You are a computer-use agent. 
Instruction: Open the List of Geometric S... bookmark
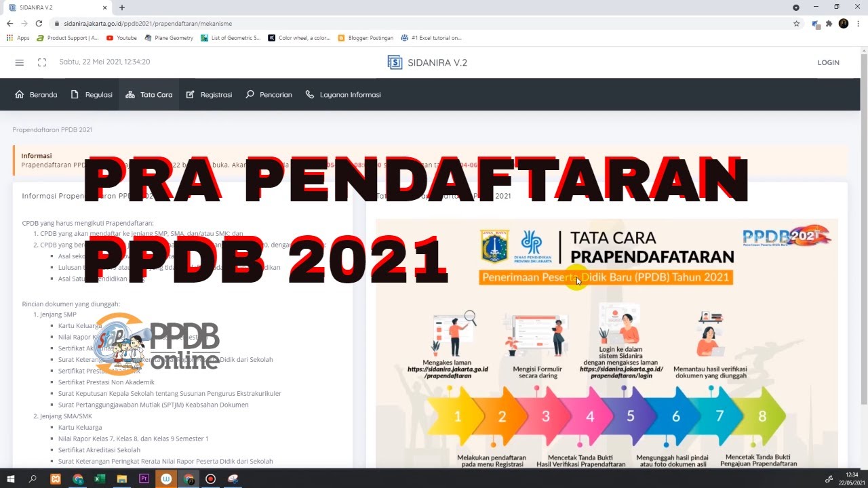tap(231, 38)
